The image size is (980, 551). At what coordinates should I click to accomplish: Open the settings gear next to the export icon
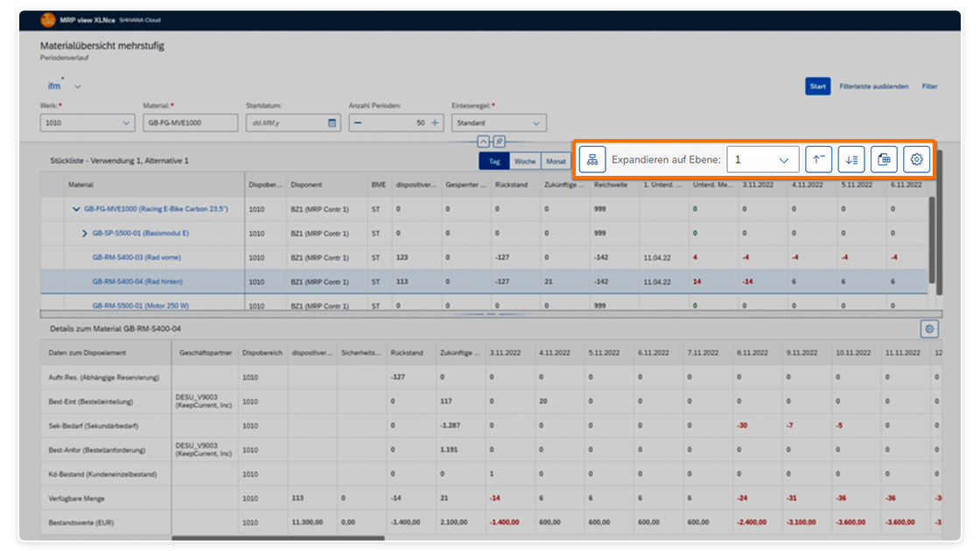point(916,159)
